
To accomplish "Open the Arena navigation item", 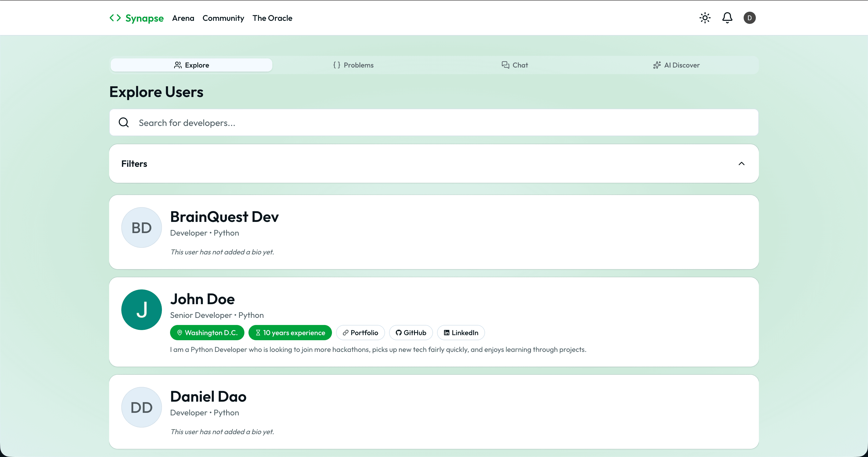I will click(x=183, y=18).
